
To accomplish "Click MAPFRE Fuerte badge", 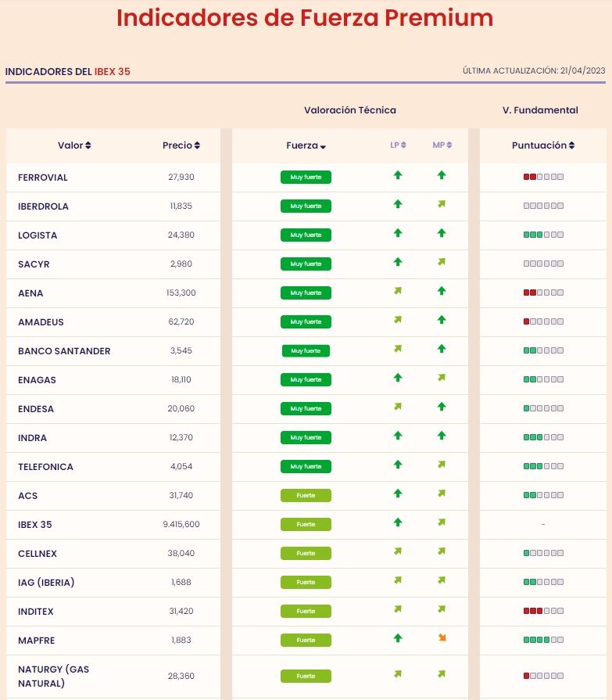I will tap(306, 641).
